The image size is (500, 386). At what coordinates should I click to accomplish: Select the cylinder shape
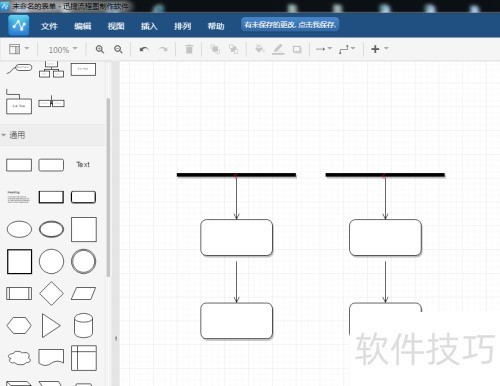coord(83,325)
